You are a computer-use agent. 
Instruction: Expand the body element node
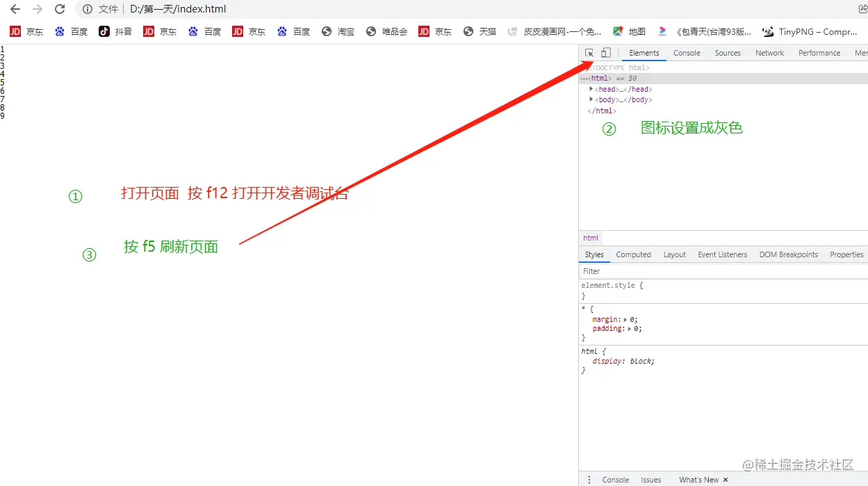tap(591, 99)
